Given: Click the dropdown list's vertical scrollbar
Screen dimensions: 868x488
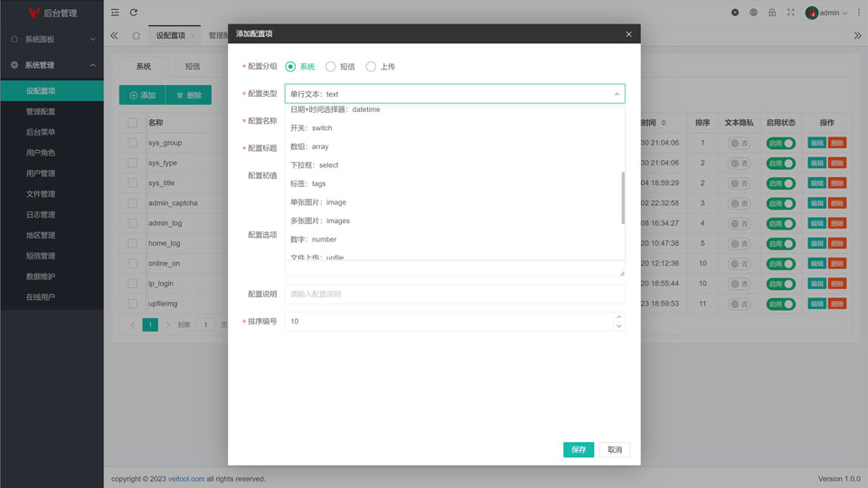Looking at the screenshot, I should click(622, 198).
